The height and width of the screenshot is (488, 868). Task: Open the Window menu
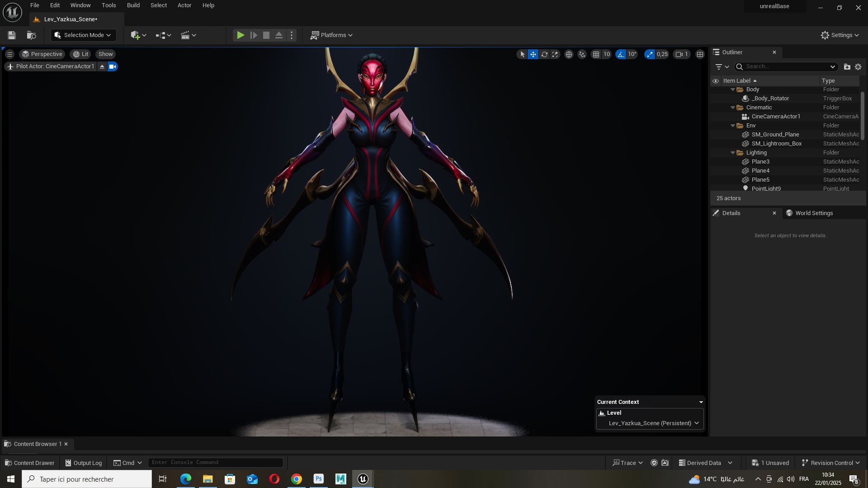pyautogui.click(x=80, y=5)
